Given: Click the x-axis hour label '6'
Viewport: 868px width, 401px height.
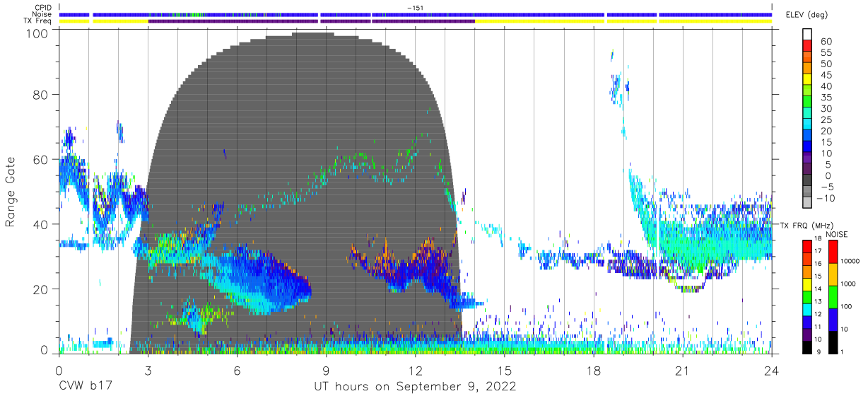Looking at the screenshot, I should (x=237, y=370).
